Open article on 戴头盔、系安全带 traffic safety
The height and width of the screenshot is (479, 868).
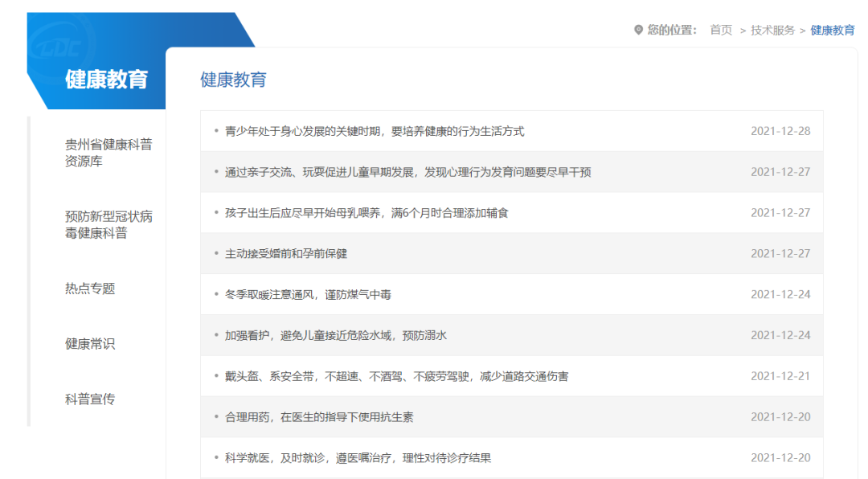(x=396, y=376)
